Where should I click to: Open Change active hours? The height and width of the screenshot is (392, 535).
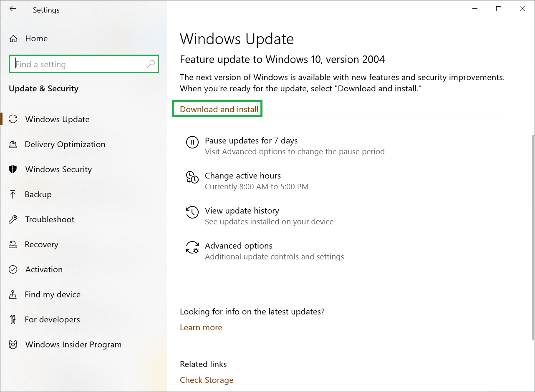(x=243, y=176)
